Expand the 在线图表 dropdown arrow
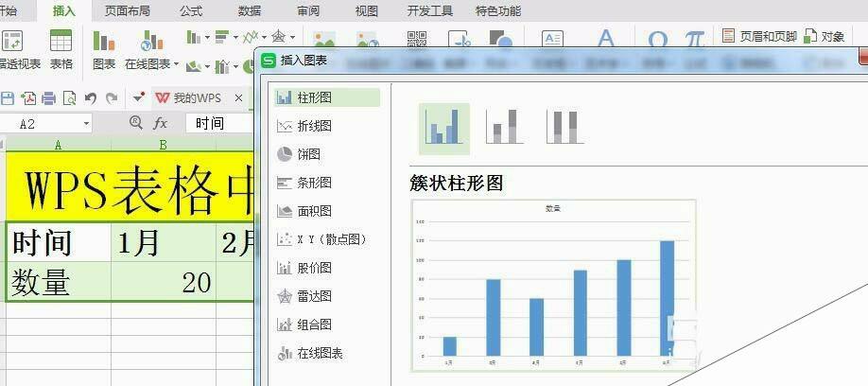Viewport: 868px width, 386px height. tap(177, 64)
